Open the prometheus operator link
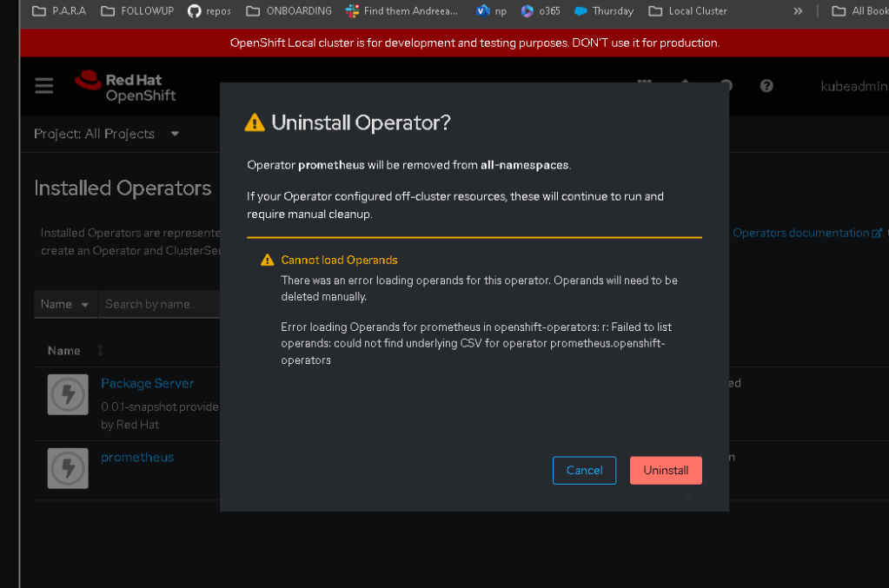 137,457
